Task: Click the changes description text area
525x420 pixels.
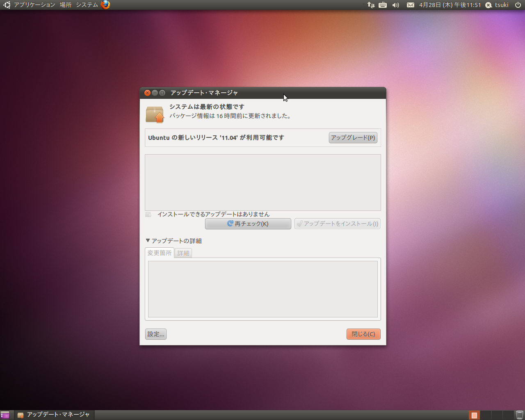Action: click(263, 289)
